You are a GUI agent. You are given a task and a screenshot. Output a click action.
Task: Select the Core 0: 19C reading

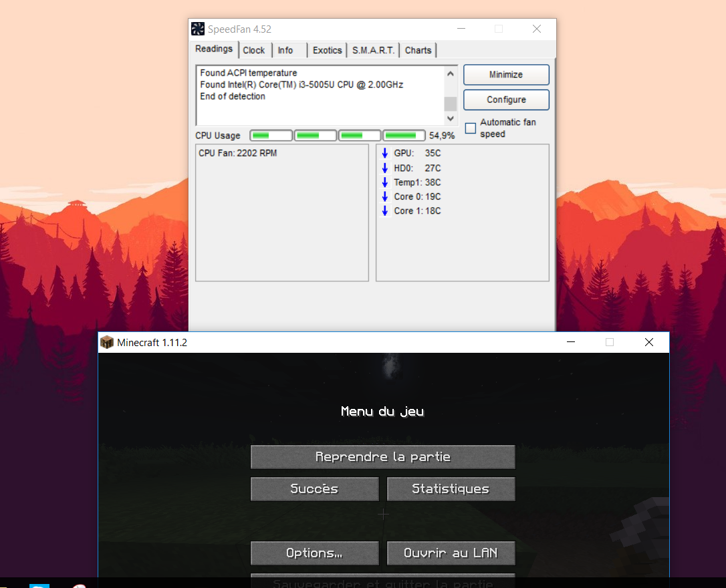[417, 196]
